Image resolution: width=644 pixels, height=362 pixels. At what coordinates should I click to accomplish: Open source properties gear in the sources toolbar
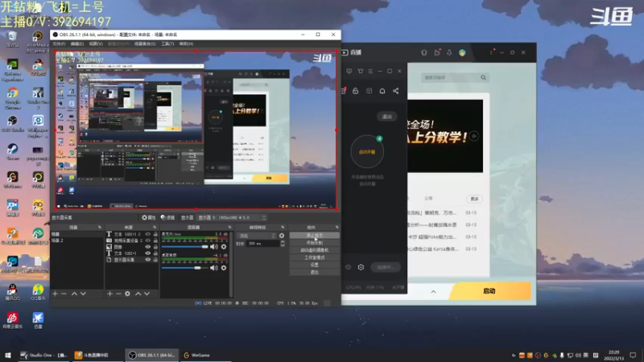(128, 294)
